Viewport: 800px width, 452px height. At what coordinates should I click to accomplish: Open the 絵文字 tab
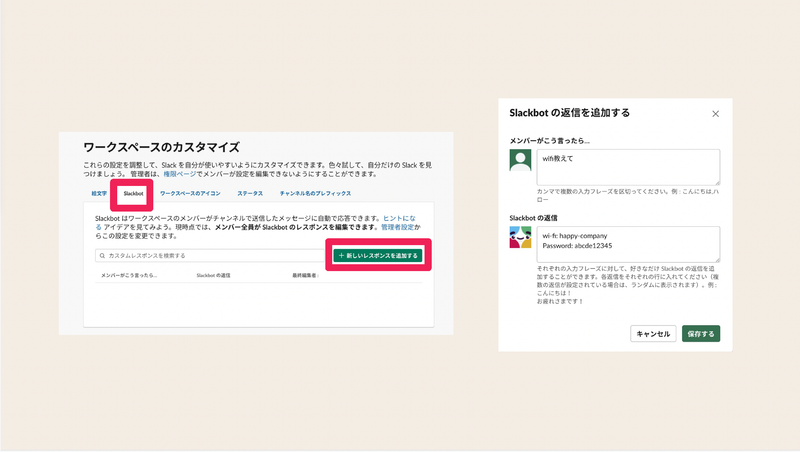99,193
